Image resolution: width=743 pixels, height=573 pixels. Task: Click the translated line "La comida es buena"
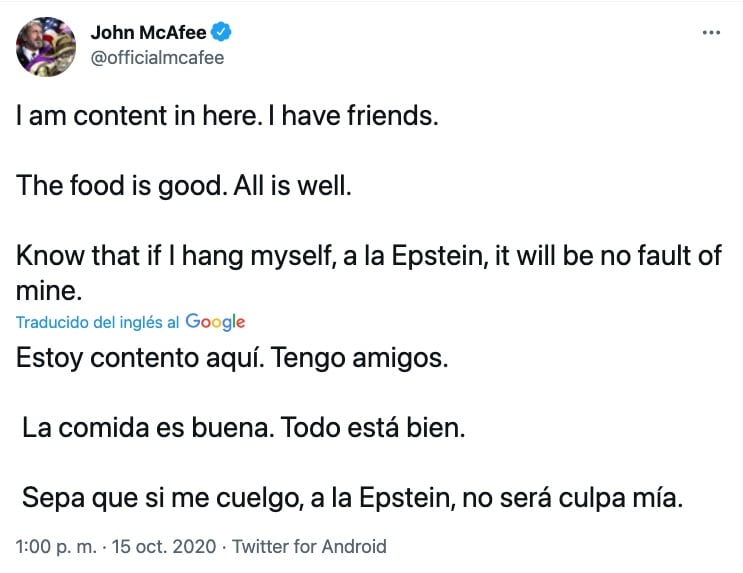(x=148, y=428)
